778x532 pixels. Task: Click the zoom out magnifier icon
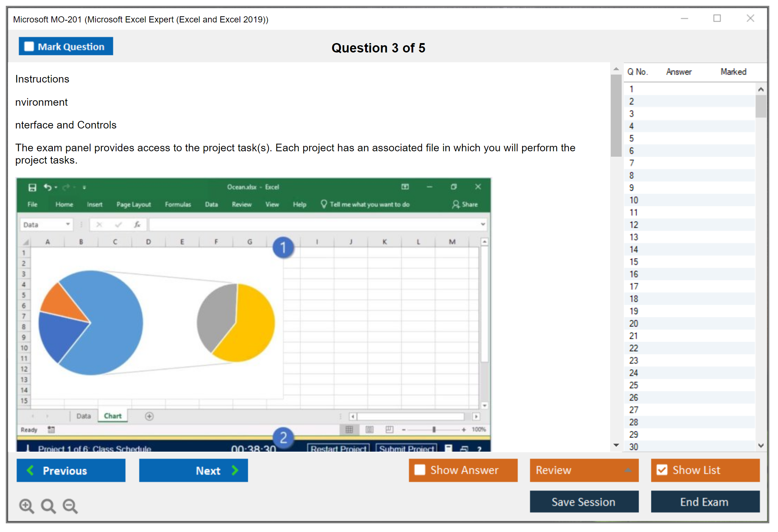pos(70,506)
